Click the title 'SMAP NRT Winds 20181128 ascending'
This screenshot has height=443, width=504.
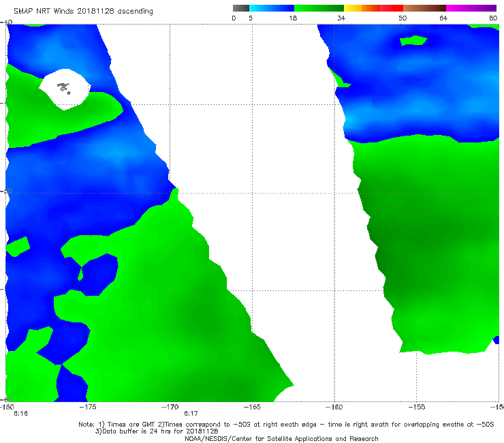83,11
